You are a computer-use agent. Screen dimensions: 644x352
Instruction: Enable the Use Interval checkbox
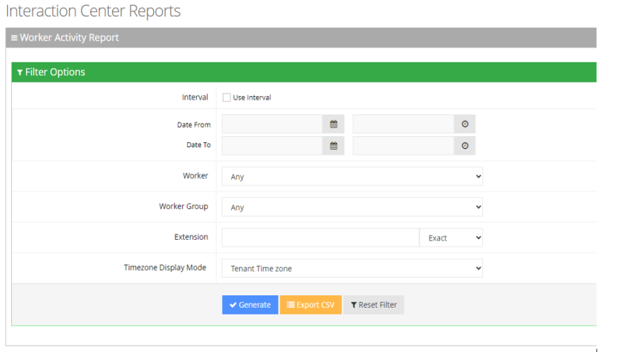pos(227,97)
